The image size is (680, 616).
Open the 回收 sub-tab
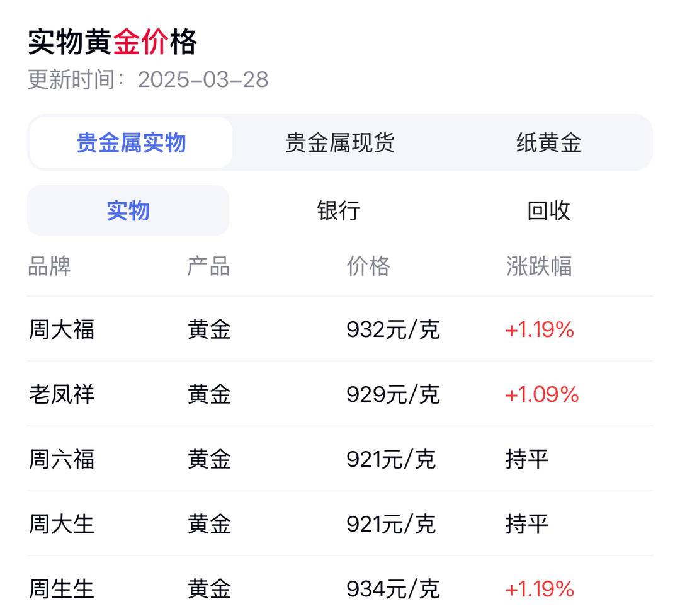point(548,211)
